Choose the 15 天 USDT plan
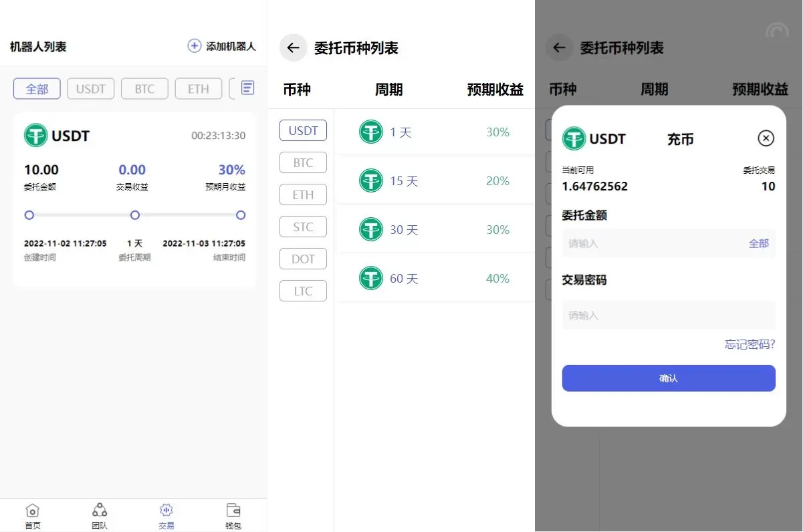The width and height of the screenshot is (803, 532). 435,181
